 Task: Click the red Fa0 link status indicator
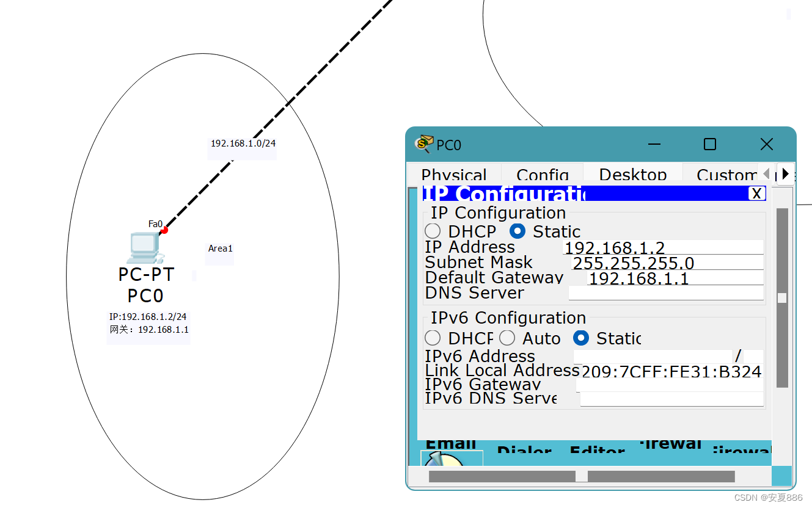(x=163, y=231)
